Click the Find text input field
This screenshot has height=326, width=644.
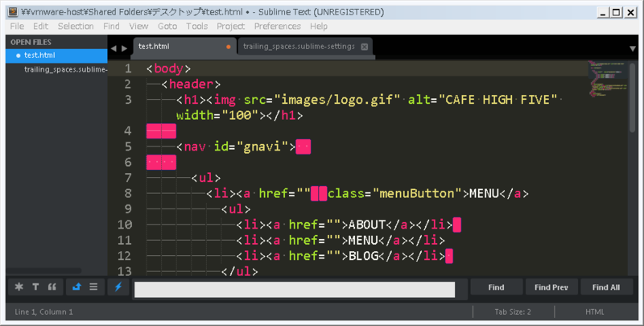295,290
